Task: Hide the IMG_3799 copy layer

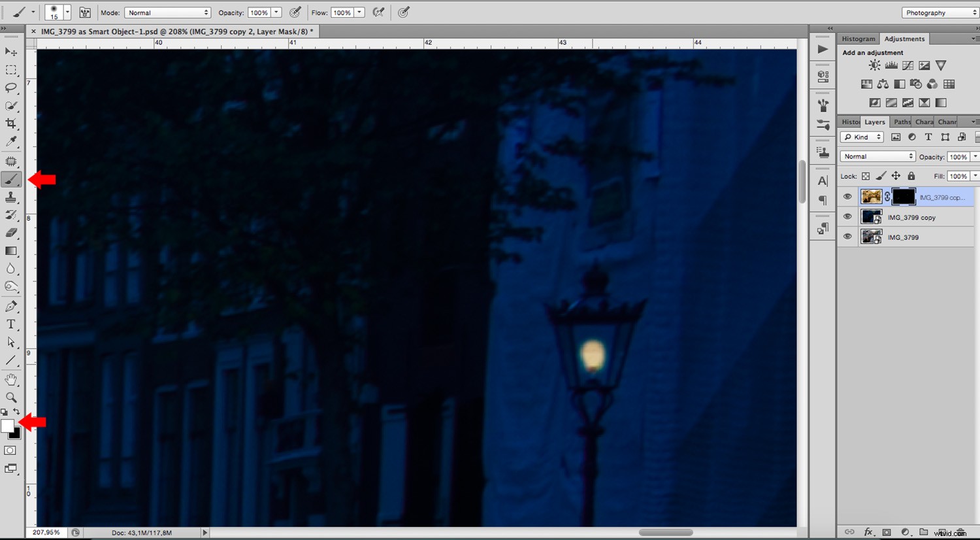Action: point(847,216)
